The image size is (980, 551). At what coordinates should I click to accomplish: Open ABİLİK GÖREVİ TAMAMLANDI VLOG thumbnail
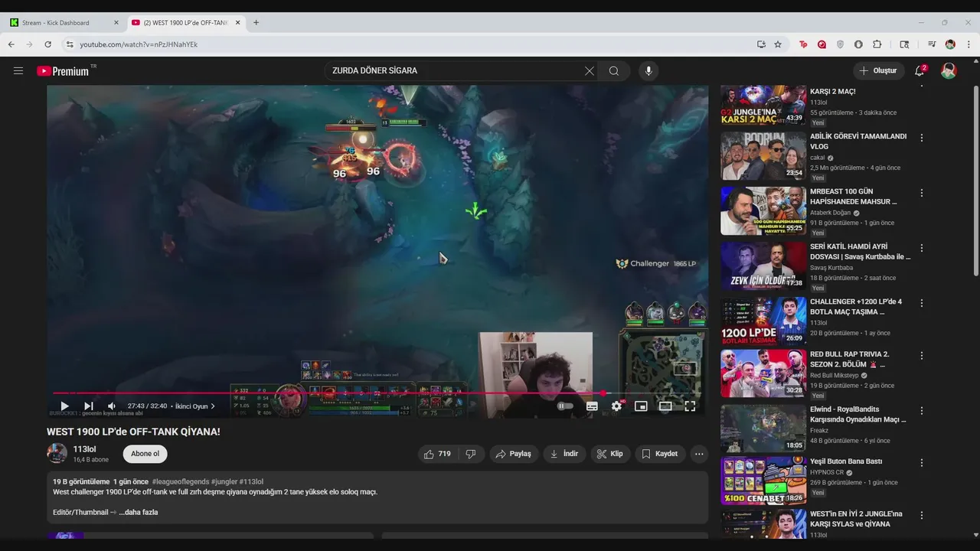click(763, 156)
